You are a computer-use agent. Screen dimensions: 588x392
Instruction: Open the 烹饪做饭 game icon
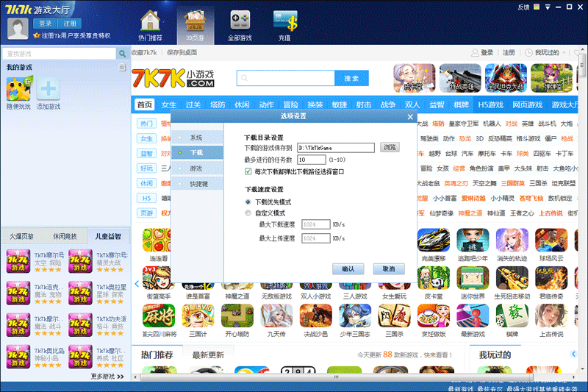434,316
